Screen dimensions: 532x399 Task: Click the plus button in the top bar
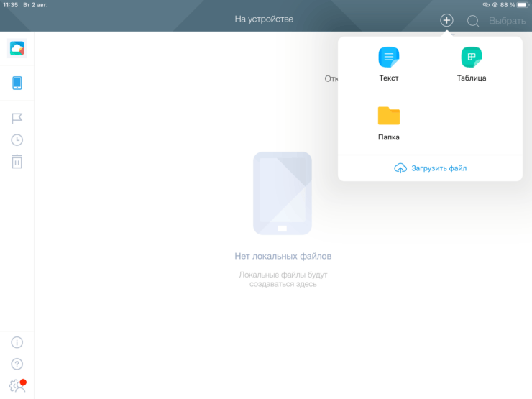[x=446, y=20]
